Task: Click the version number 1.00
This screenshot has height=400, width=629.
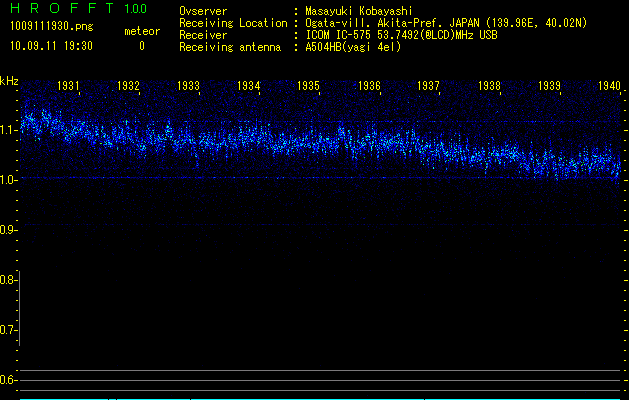Action: coord(132,9)
